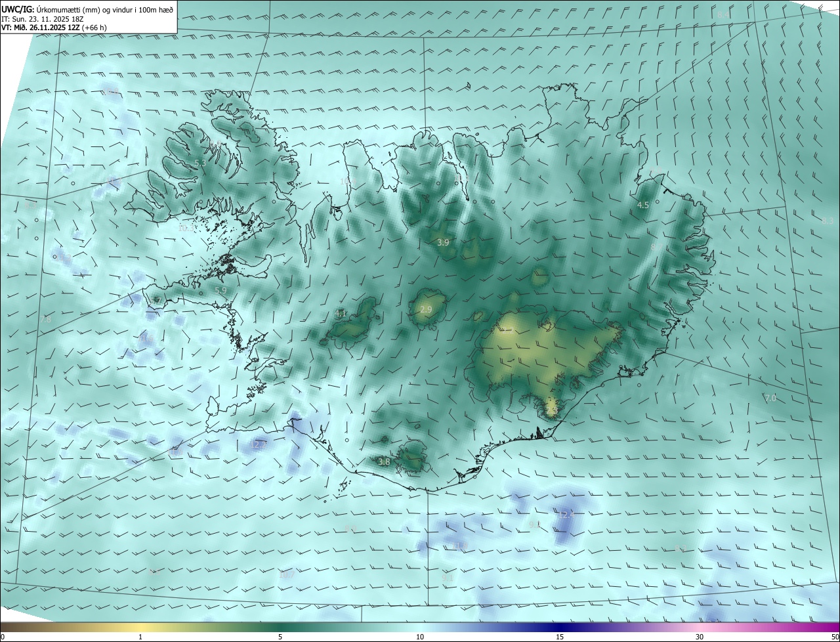840x642 pixels.
Task: Click the 7.8 value at the western edge
Action: 45,320
